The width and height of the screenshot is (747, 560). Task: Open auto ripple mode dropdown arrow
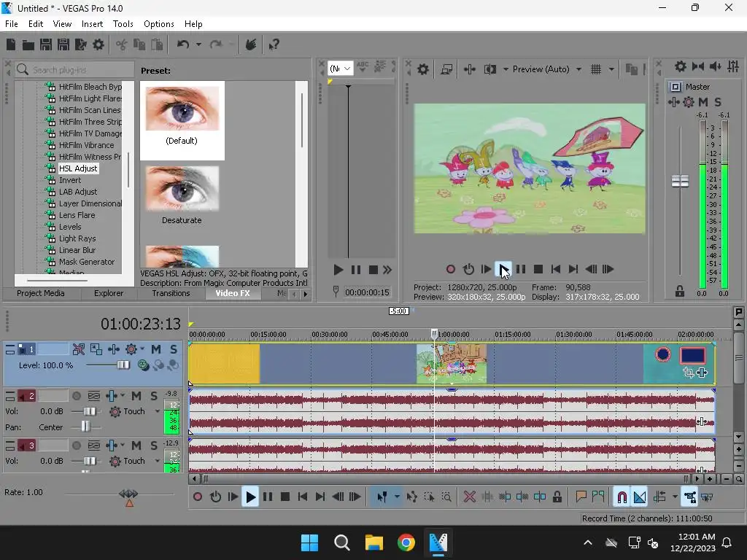(675, 497)
